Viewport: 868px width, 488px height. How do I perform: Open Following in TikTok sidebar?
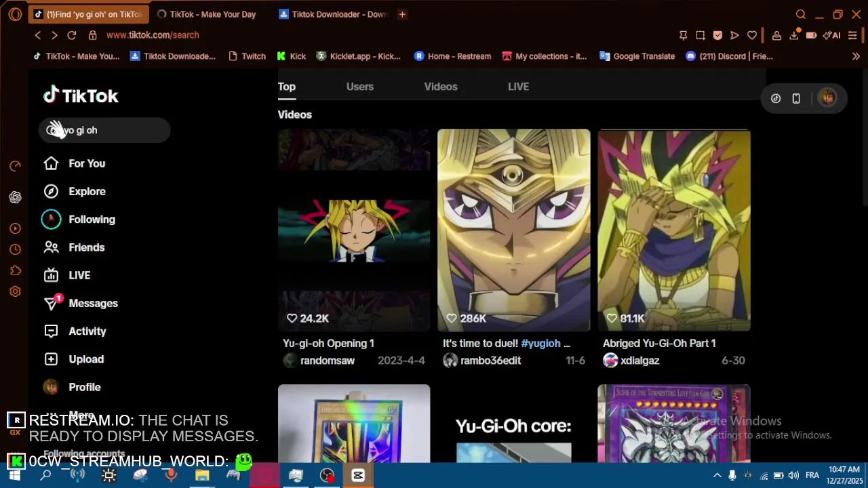tap(79, 220)
